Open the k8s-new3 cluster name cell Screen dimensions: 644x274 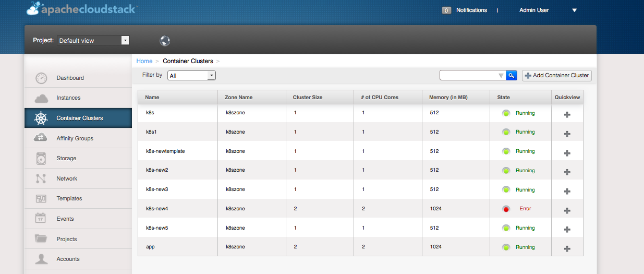[178, 189]
